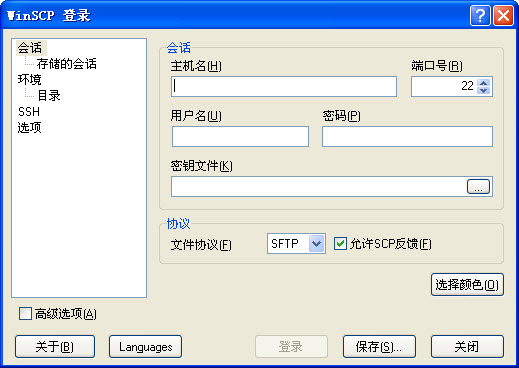Close the WinSCP login window
This screenshot has width=519, height=368.
(503, 15)
